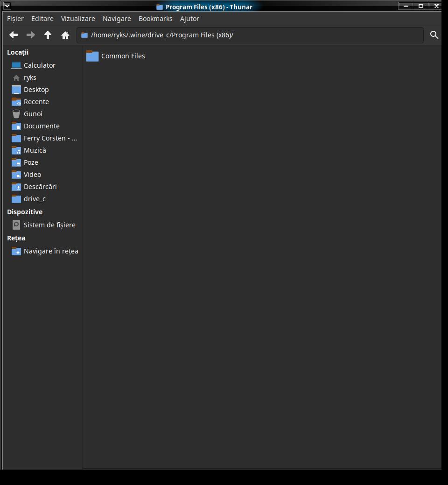Image resolution: width=448 pixels, height=485 pixels.
Task: Go forward with the right arrow icon
Action: [x=31, y=35]
